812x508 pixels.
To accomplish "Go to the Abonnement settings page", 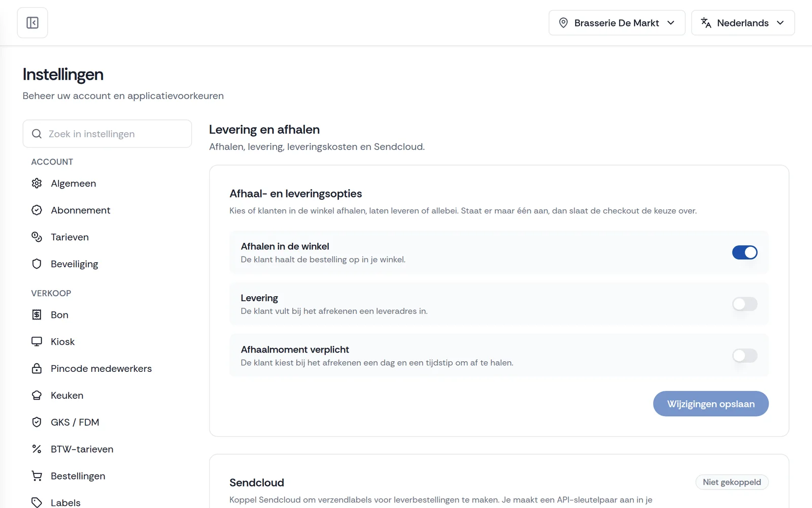I will tap(107, 210).
